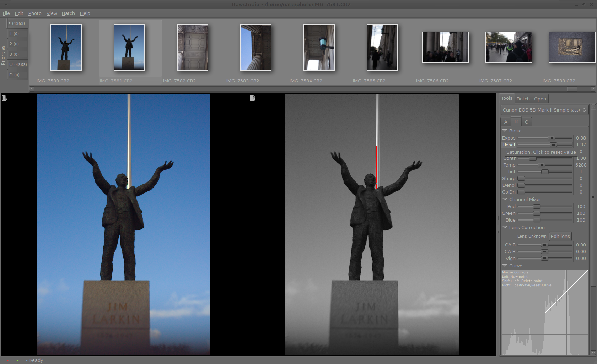The height and width of the screenshot is (364, 597).
Task: Switch to settings snapshot C
Action: [526, 122]
